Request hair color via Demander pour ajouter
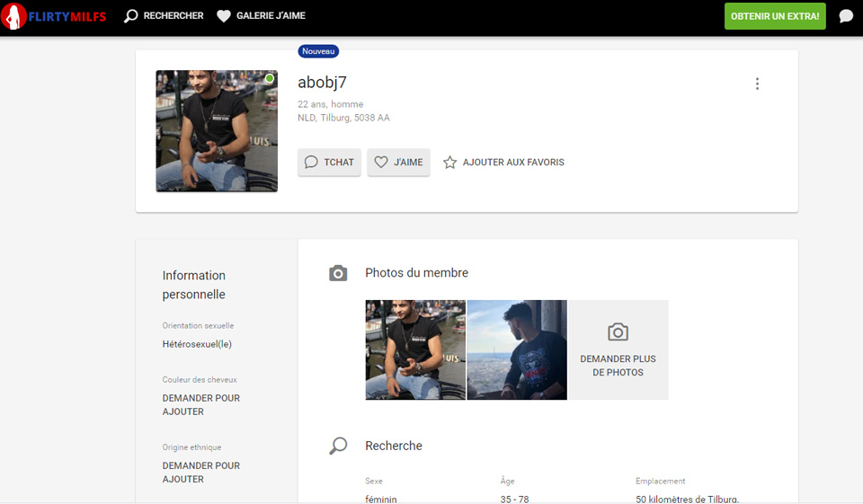This screenshot has height=504, width=863. click(x=201, y=404)
